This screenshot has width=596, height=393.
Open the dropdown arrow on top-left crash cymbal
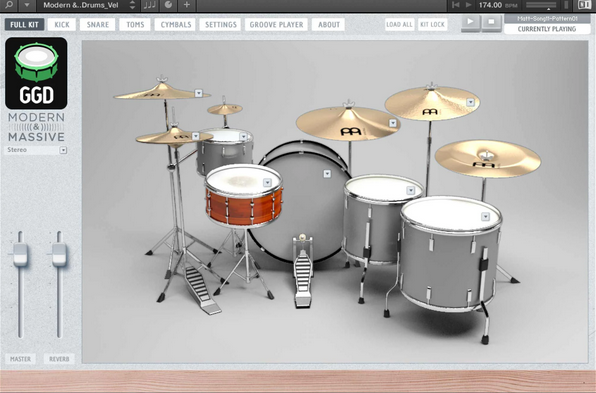point(198,93)
